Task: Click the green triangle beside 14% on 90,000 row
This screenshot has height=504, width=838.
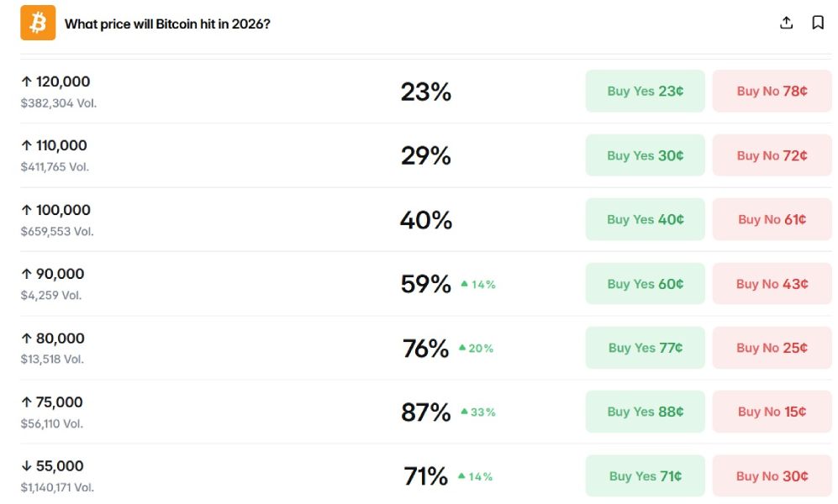Action: coord(465,284)
